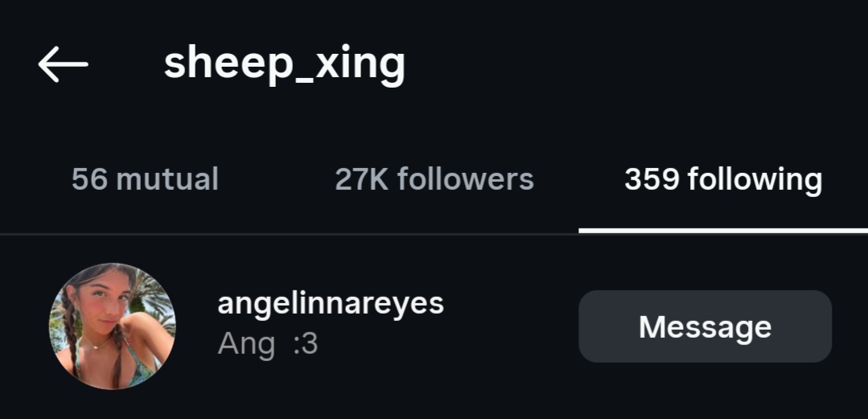Screen dimensions: 868x419
Task: Click the white underline of the following tab
Action: tap(723, 231)
